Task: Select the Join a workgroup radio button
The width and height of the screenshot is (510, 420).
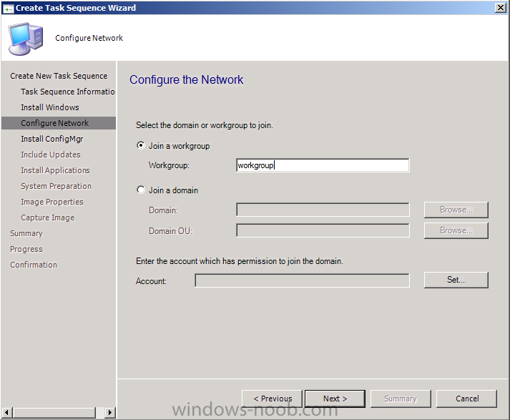Action: (141, 145)
